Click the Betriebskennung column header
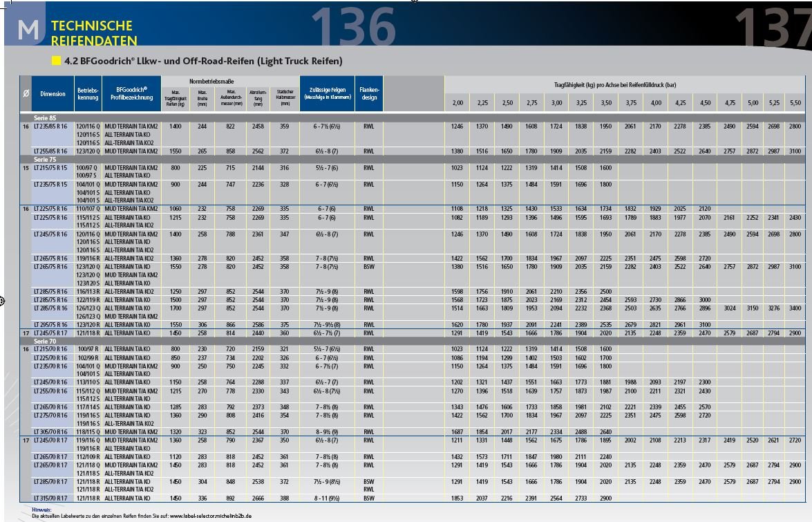This screenshot has width=812, height=522. click(x=88, y=94)
